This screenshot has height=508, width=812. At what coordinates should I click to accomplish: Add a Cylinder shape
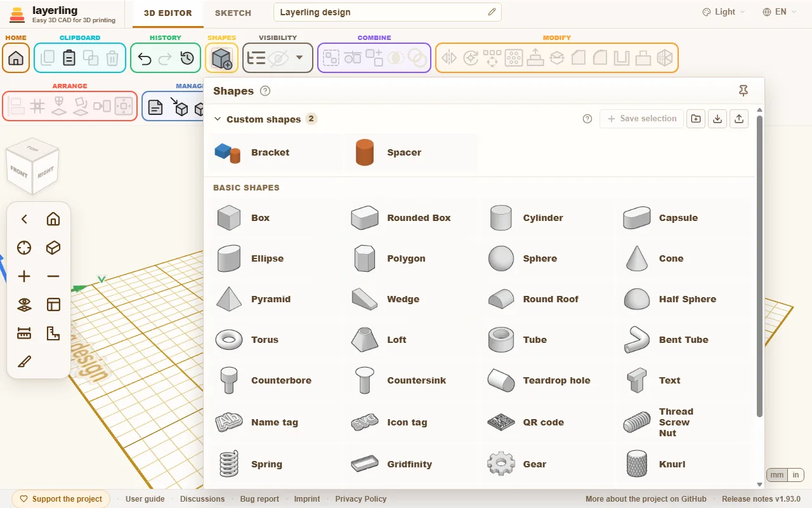(x=547, y=218)
